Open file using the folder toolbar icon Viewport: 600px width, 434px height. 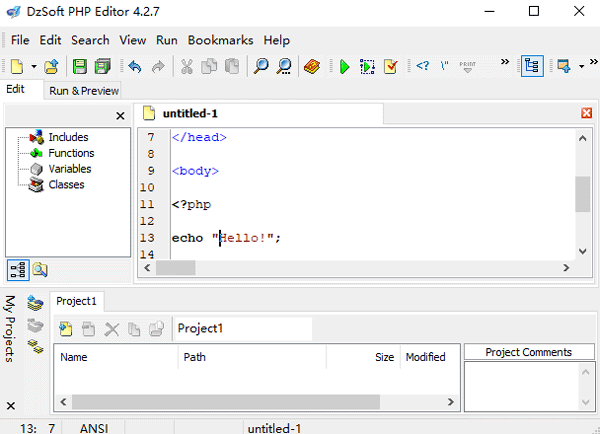point(51,67)
